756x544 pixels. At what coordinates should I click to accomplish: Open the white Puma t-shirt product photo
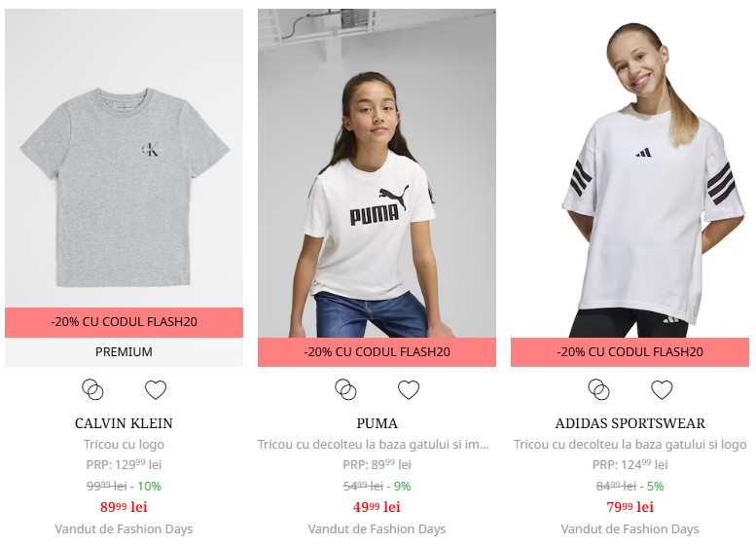[x=378, y=173]
